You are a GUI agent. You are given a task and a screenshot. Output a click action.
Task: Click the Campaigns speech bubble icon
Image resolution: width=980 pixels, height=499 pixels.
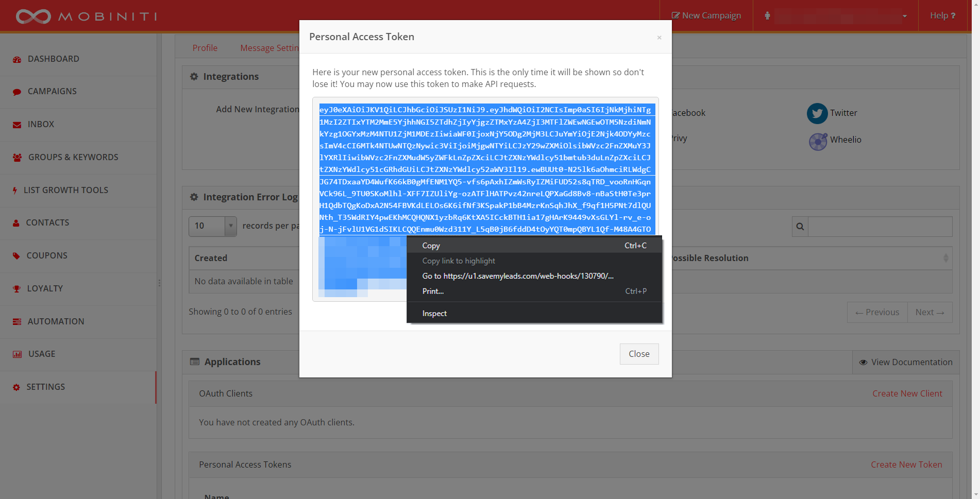coord(17,92)
